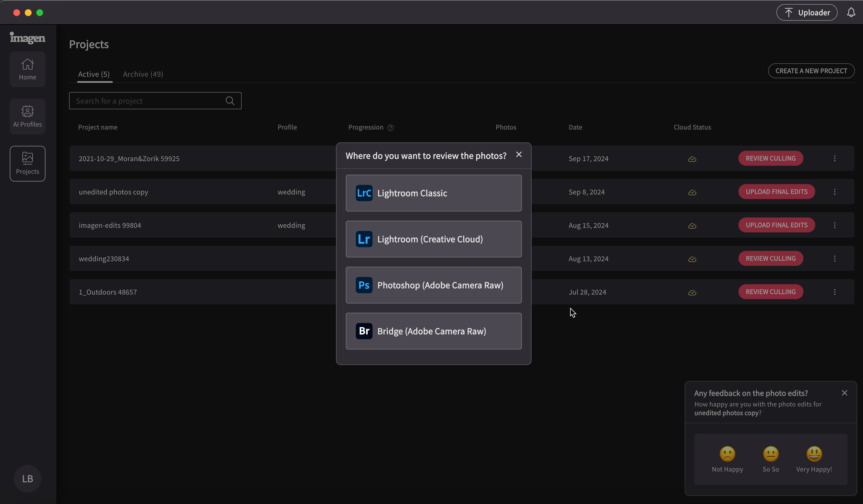Screen dimensions: 863x504
Task: Dismiss the feedback popup
Action: click(x=844, y=393)
